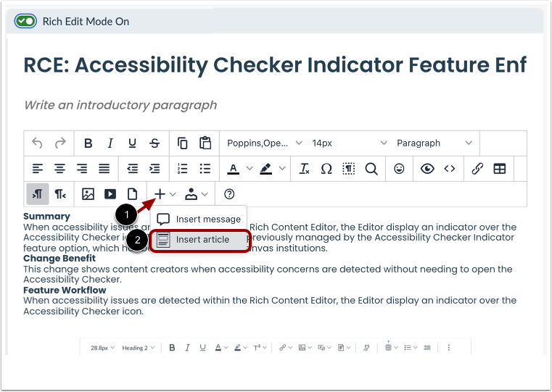Toggle Underline in the bottom toolbar

pyautogui.click(x=203, y=348)
